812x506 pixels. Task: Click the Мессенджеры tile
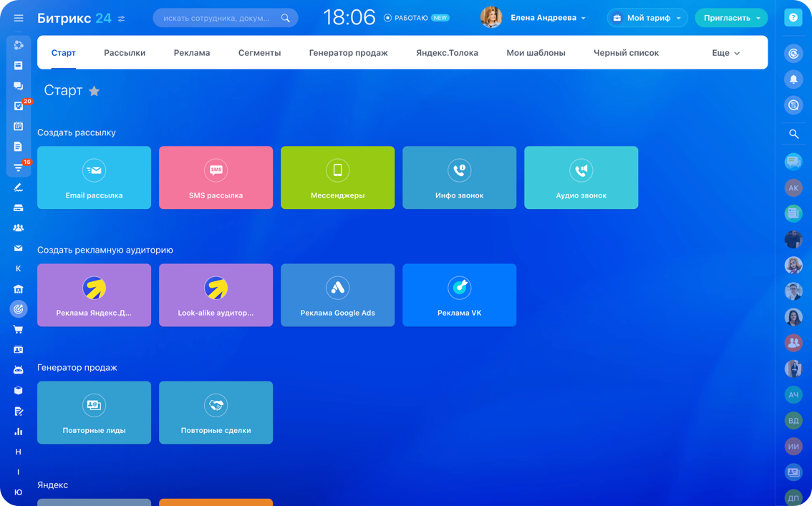click(338, 177)
